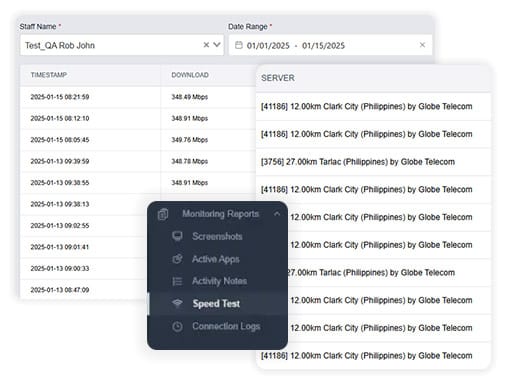Select the 2025-01-15 08:21:59 row
505x385 pixels.
[138, 97]
